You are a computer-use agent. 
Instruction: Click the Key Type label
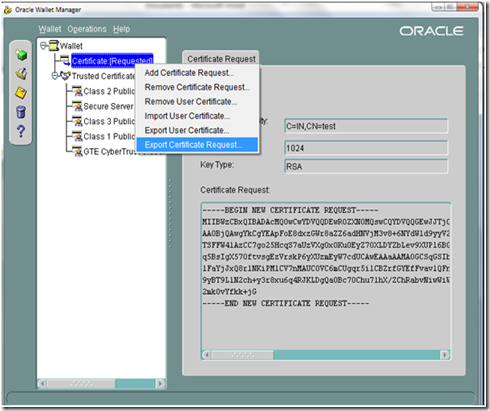point(217,165)
